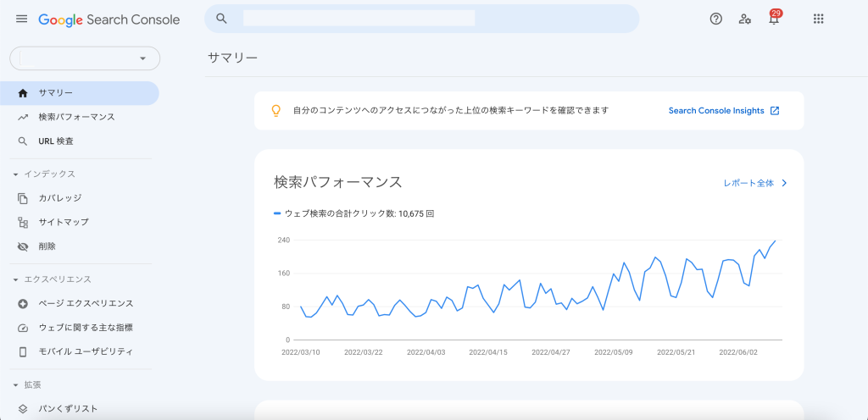Image resolution: width=868 pixels, height=420 pixels.
Task: Open notifications bell with 29 badge
Action: [774, 18]
